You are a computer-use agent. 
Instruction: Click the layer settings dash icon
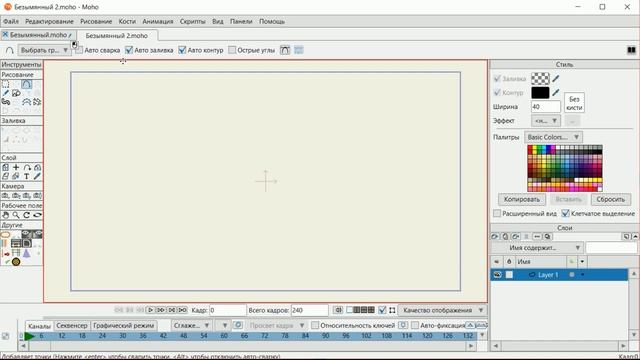[x=537, y=236]
